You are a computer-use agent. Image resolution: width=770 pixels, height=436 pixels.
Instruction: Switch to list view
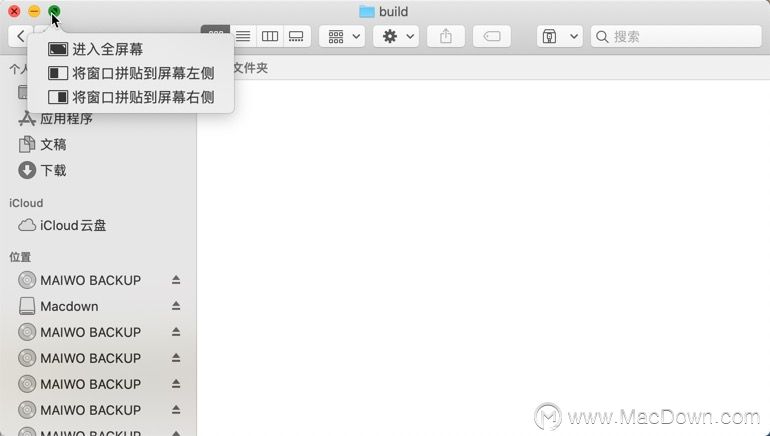tap(243, 36)
